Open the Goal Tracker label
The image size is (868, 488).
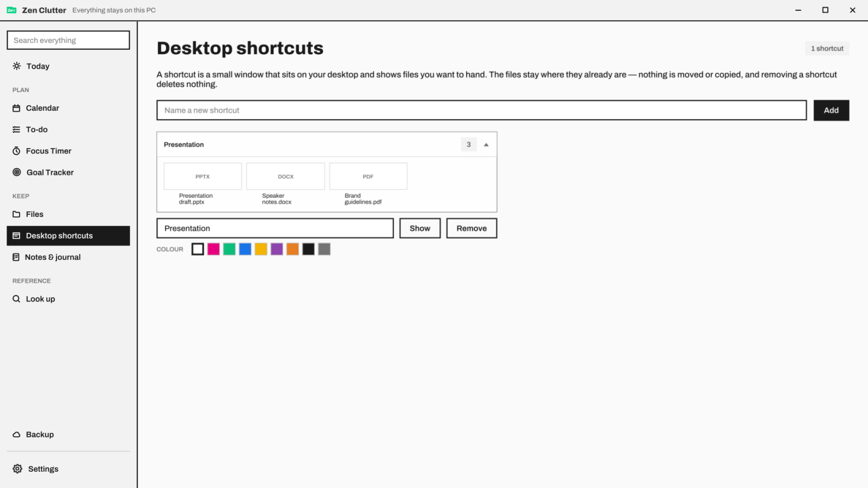(50, 172)
